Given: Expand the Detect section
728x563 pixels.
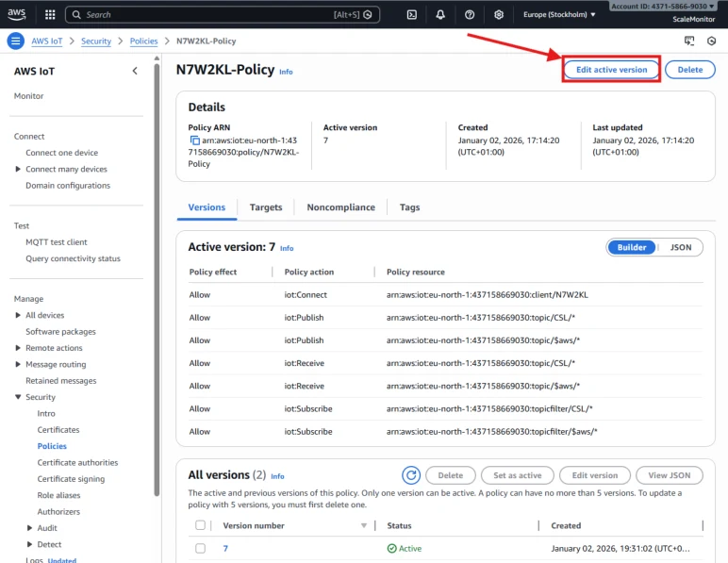Looking at the screenshot, I should (x=30, y=544).
